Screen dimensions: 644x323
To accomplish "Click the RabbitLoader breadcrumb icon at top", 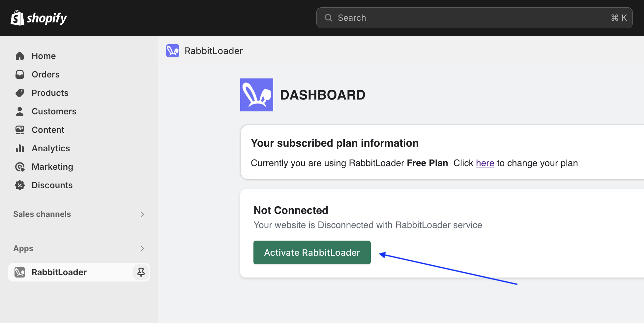I will [173, 50].
